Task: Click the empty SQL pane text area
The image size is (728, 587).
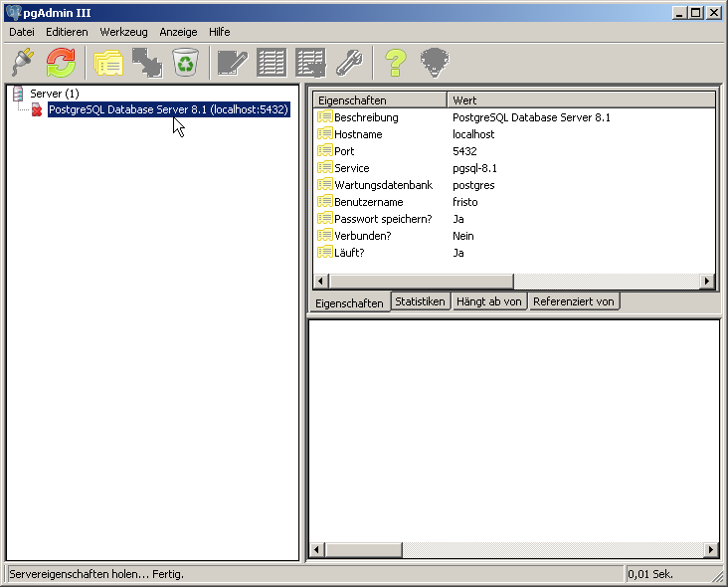Action: [x=514, y=431]
